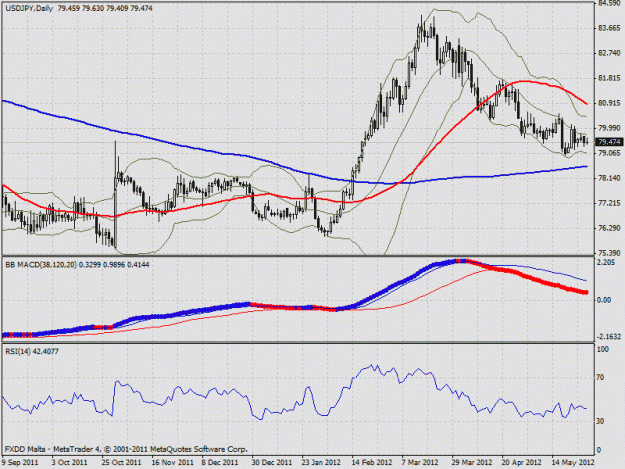Click price scale value 84.590
This screenshot has width=625, height=469.
click(x=609, y=4)
